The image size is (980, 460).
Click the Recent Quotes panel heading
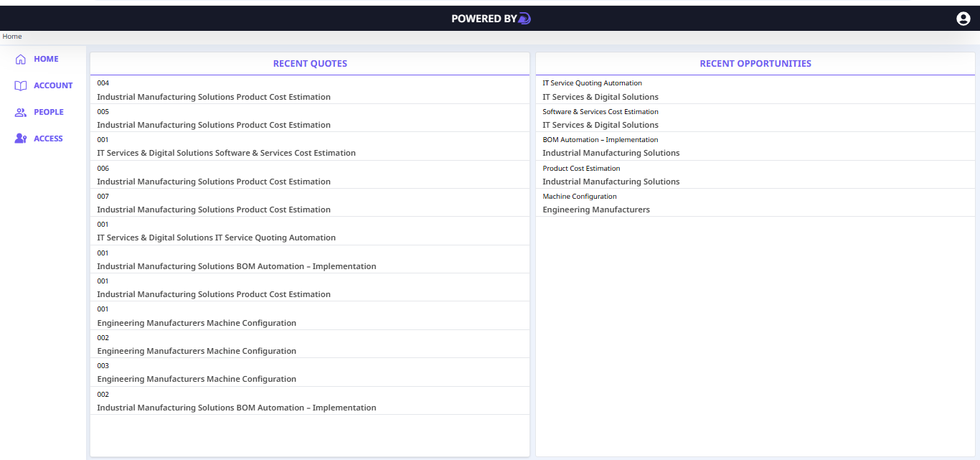coord(310,64)
